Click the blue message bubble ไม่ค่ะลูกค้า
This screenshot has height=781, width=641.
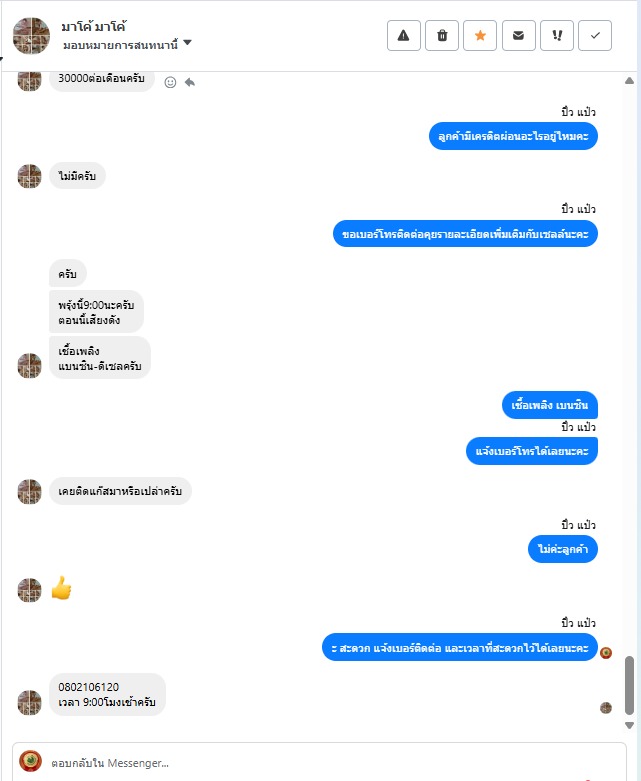(x=563, y=549)
